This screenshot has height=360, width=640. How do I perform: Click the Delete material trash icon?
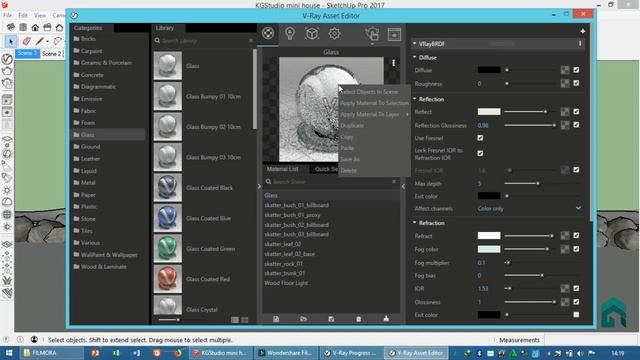coord(358,319)
